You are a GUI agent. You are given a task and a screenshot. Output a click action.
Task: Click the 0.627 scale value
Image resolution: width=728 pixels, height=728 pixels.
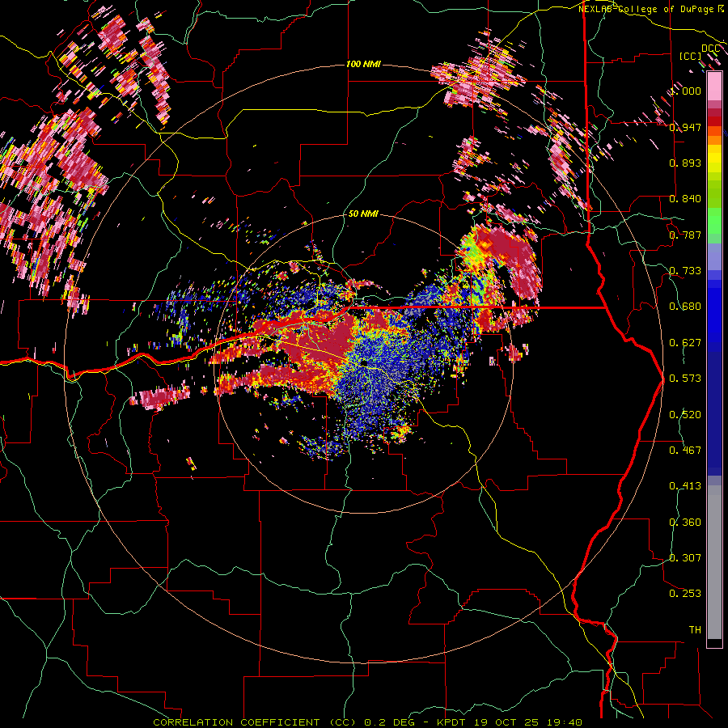pos(685,343)
